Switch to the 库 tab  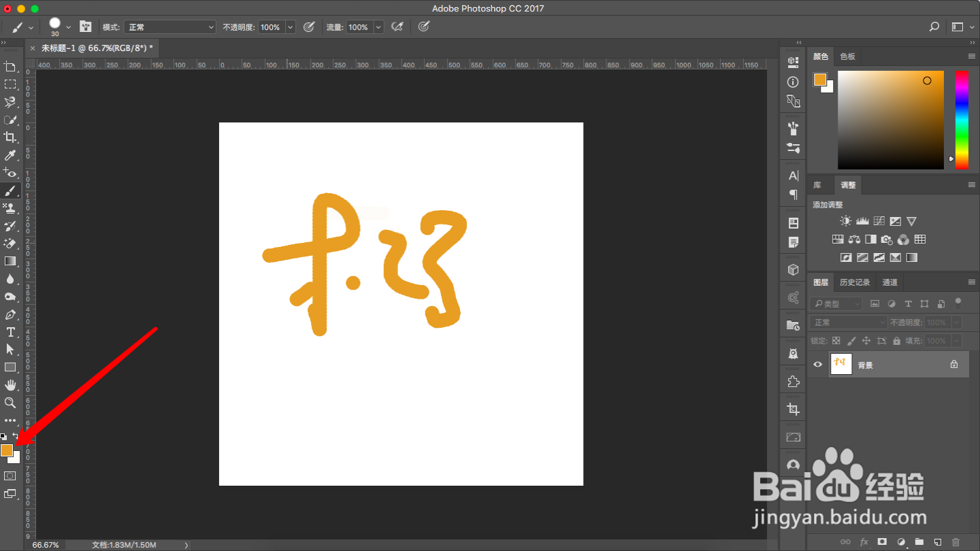[817, 185]
